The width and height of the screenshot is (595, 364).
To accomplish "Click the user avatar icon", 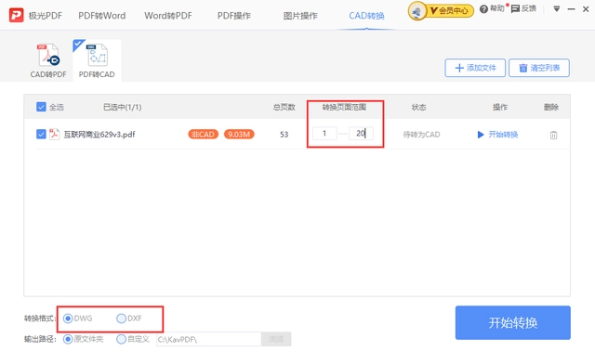I will point(417,11).
